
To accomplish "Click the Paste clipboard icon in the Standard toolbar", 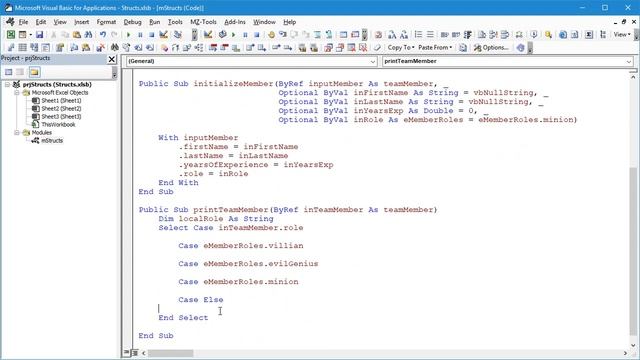I will click(77, 35).
